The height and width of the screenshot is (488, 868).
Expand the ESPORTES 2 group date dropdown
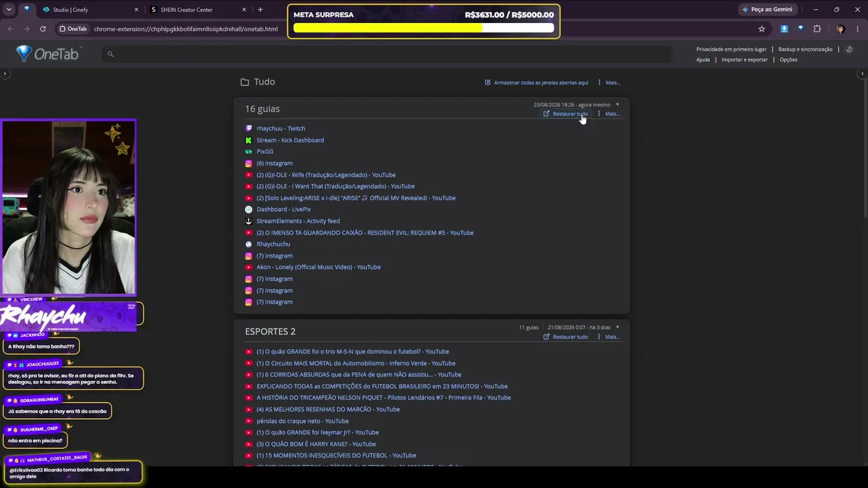(617, 327)
